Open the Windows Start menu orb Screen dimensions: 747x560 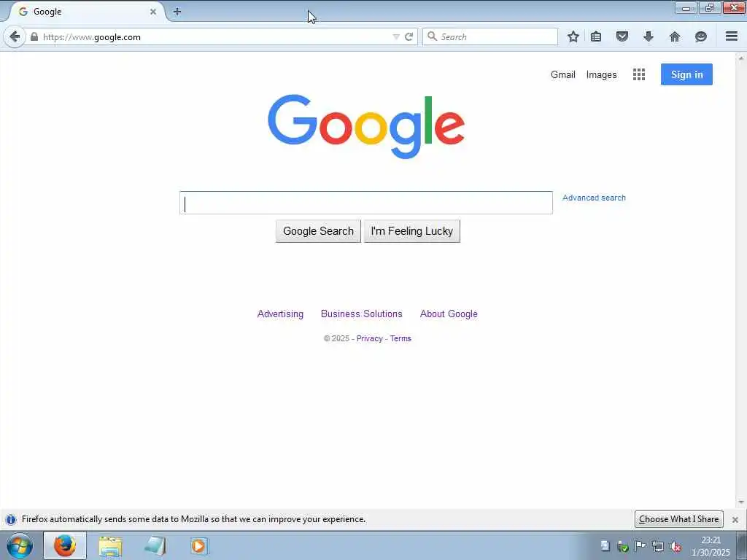pyautogui.click(x=19, y=545)
